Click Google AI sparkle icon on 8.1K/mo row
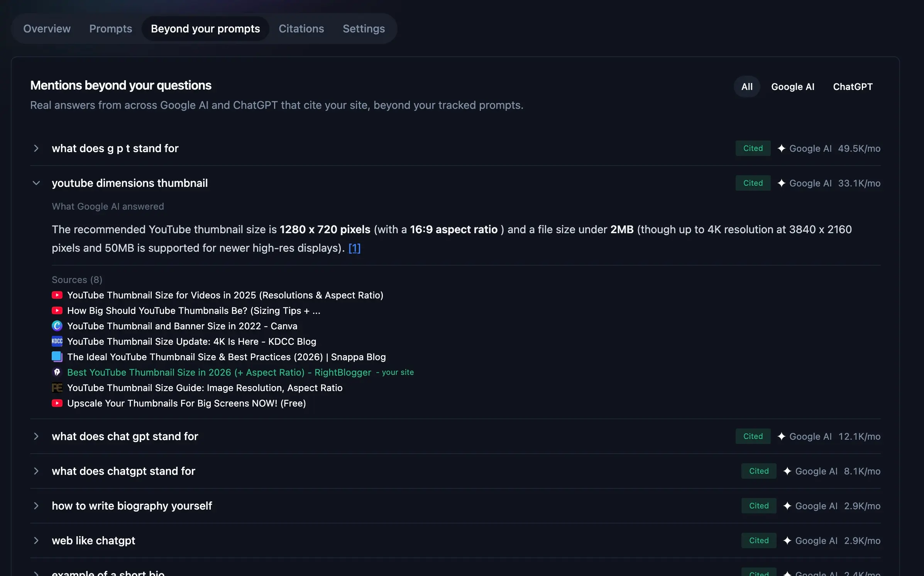 [x=787, y=471]
